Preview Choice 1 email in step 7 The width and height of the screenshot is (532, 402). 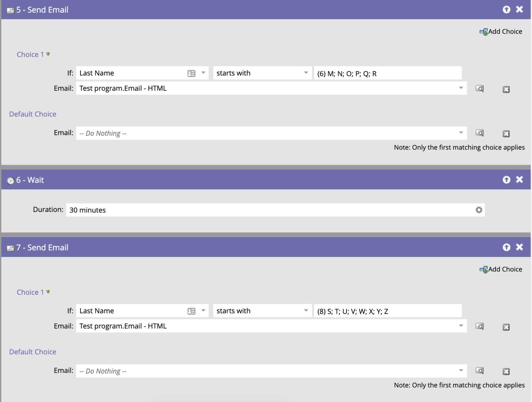pyautogui.click(x=480, y=326)
